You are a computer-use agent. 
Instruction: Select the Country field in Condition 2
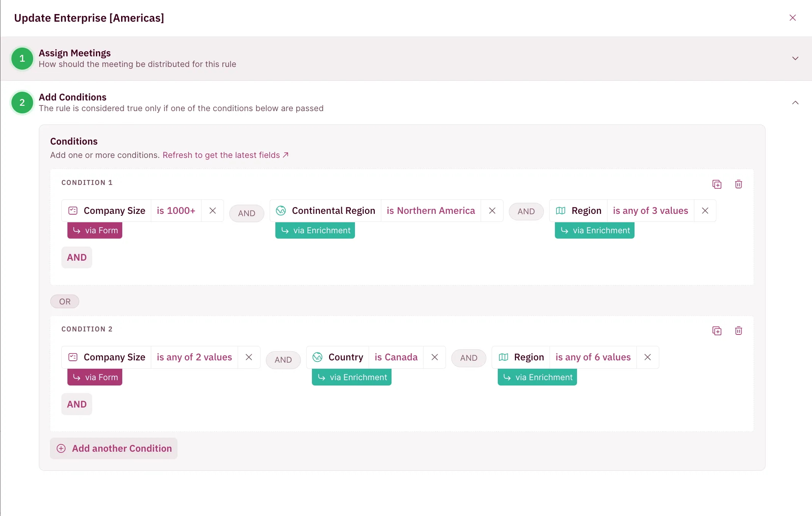(338, 357)
